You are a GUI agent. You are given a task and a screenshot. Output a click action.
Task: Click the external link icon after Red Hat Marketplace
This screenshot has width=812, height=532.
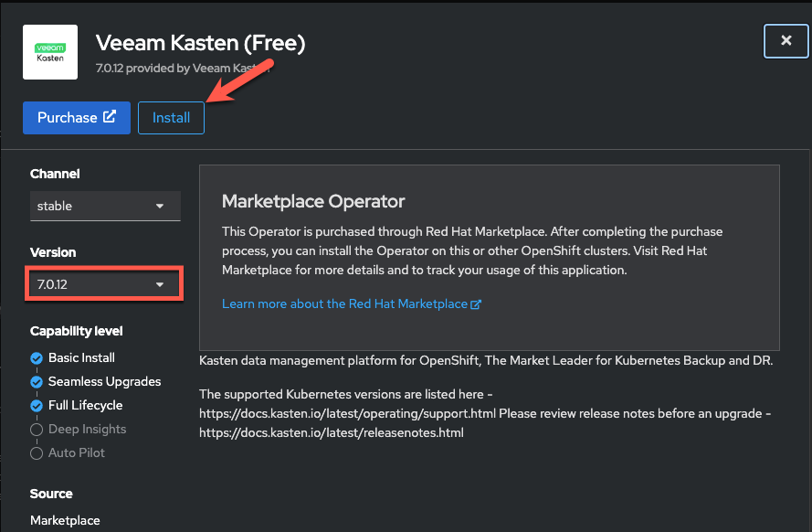coord(475,304)
